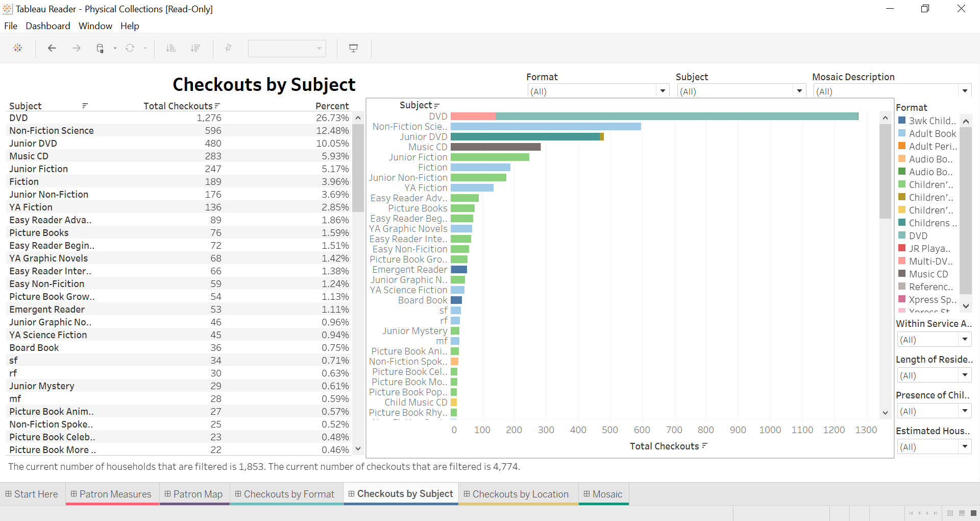Image resolution: width=980 pixels, height=521 pixels.
Task: Enter presentation mode
Action: click(x=353, y=48)
